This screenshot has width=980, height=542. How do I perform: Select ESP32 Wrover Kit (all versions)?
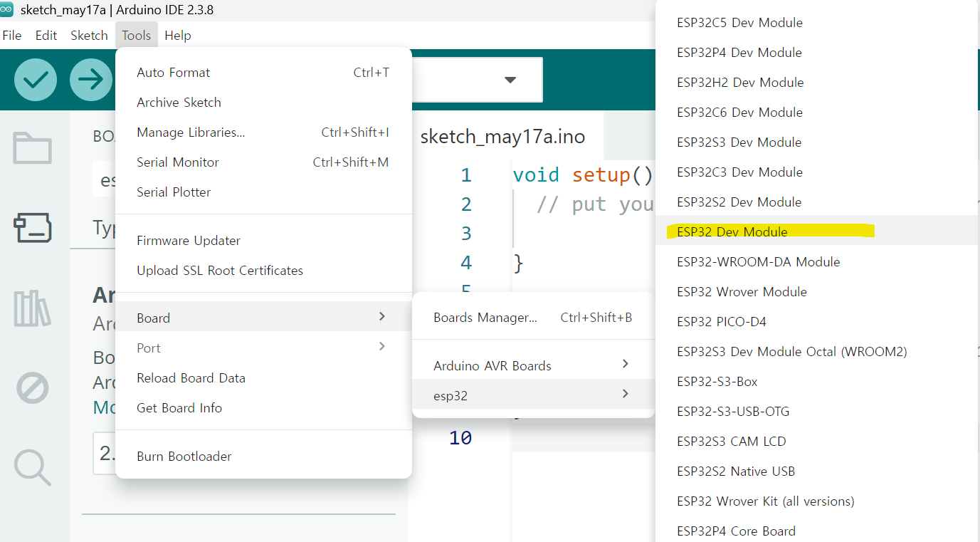[817, 501]
